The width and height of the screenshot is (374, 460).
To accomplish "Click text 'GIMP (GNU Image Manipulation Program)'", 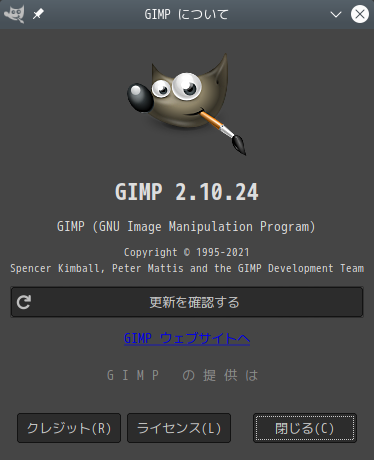I will (186, 227).
